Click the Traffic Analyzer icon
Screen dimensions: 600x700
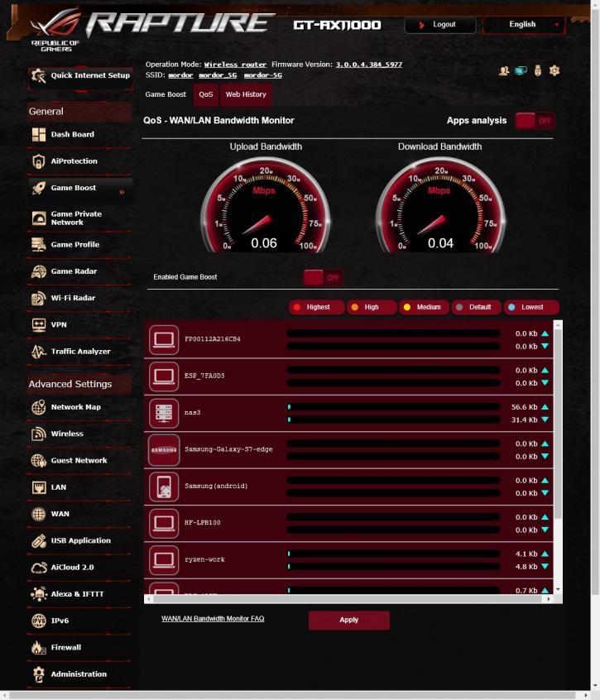point(39,352)
